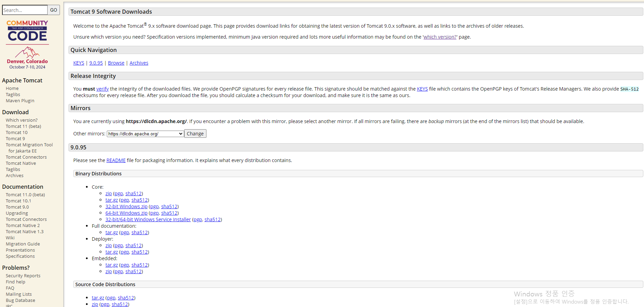Download Core 64-bit Windows zip
This screenshot has height=307, width=644.
(126, 213)
